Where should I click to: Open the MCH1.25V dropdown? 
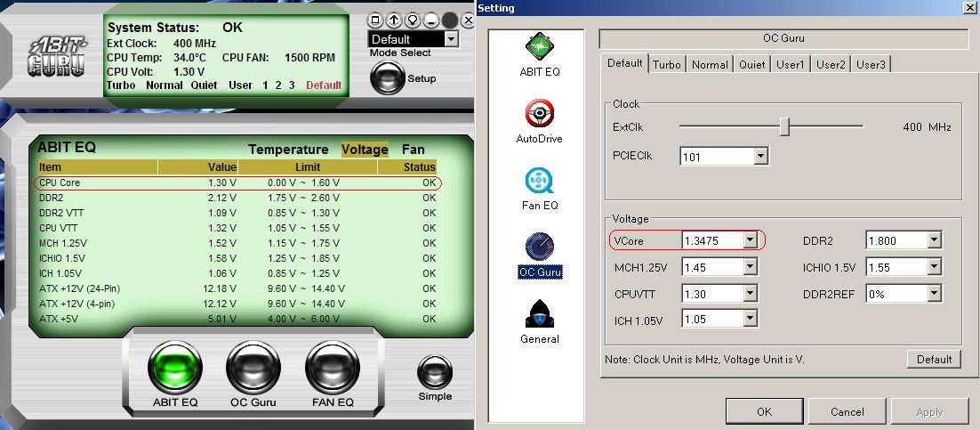point(750,267)
